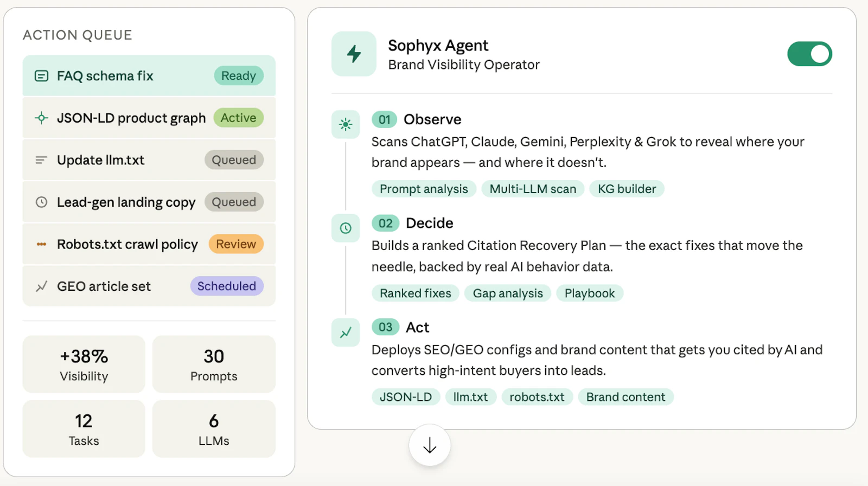The height and width of the screenshot is (486, 868).
Task: Select the GEO article set row
Action: [x=149, y=286]
